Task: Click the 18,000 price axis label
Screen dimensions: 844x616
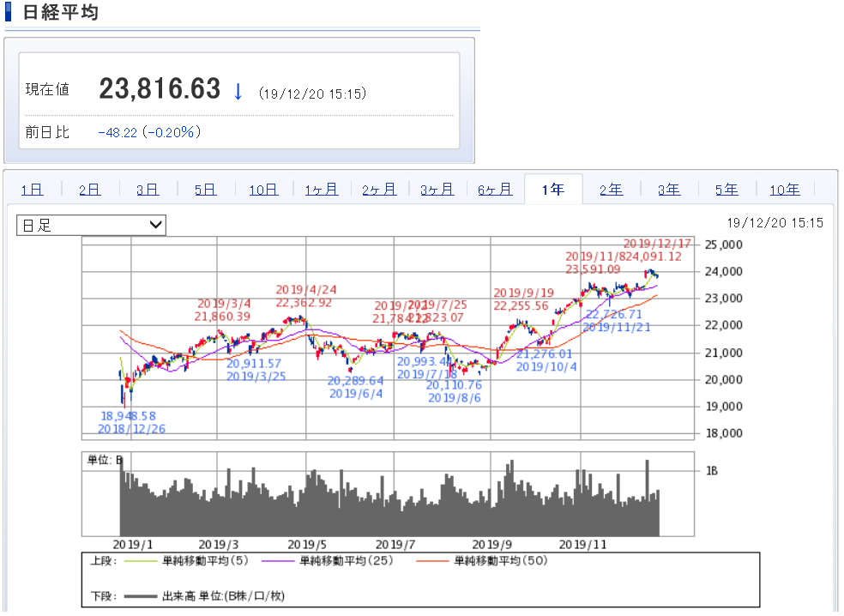Action: [x=723, y=433]
